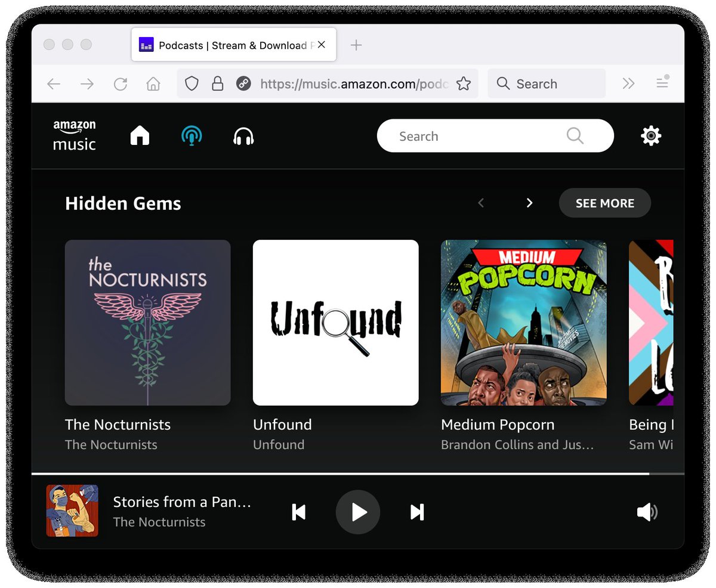Click the tracking protection shield icon

click(192, 84)
